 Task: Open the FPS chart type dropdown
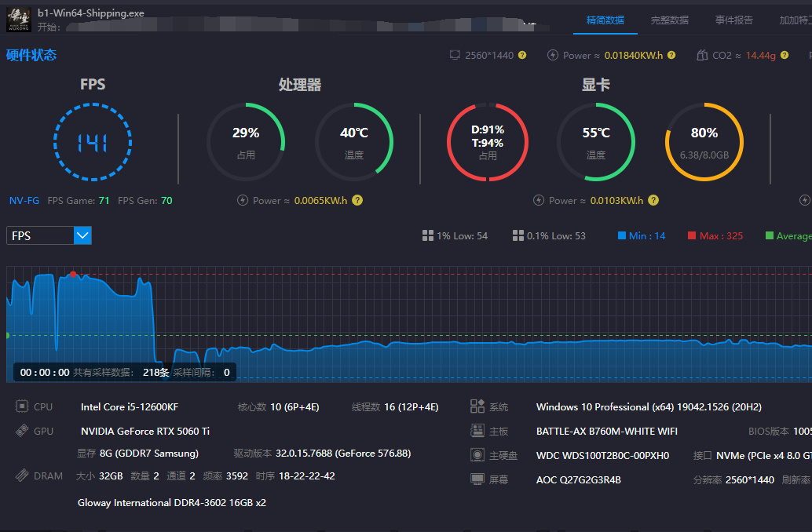click(x=49, y=235)
